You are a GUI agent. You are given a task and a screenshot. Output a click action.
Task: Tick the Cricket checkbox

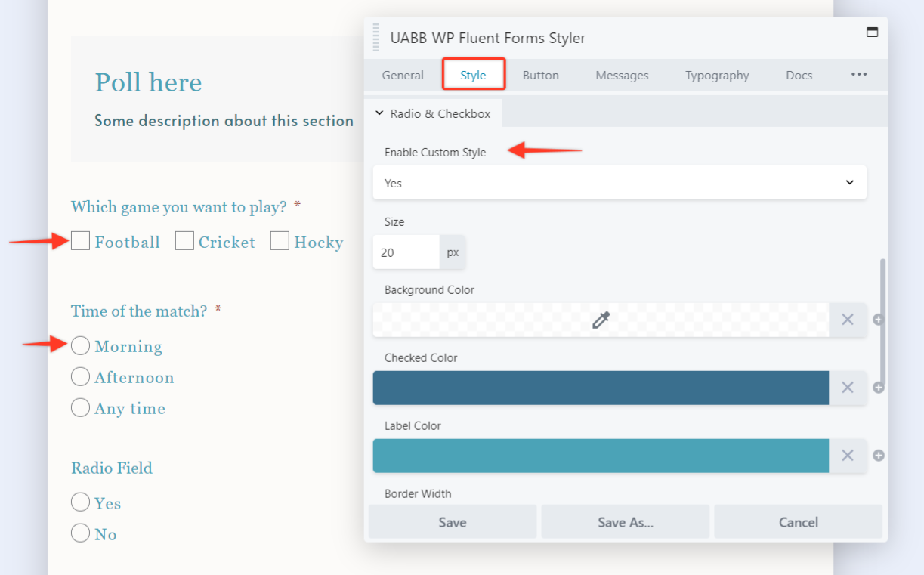tap(184, 241)
